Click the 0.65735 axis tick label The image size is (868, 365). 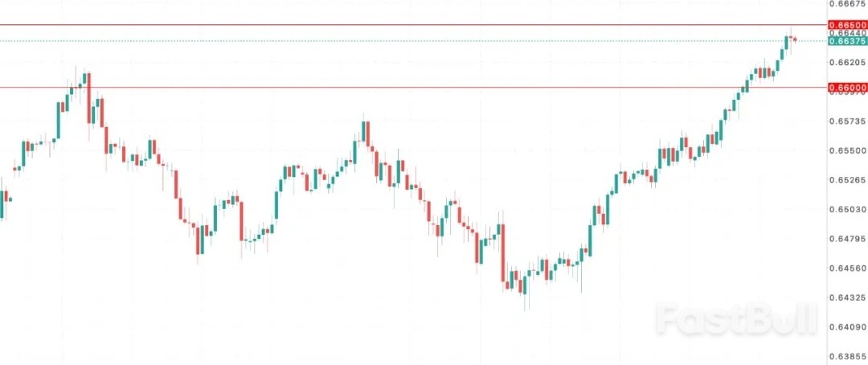[846, 121]
